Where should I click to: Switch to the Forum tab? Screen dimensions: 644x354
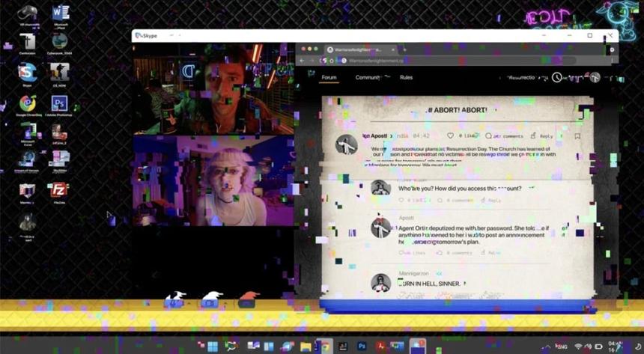(x=329, y=77)
